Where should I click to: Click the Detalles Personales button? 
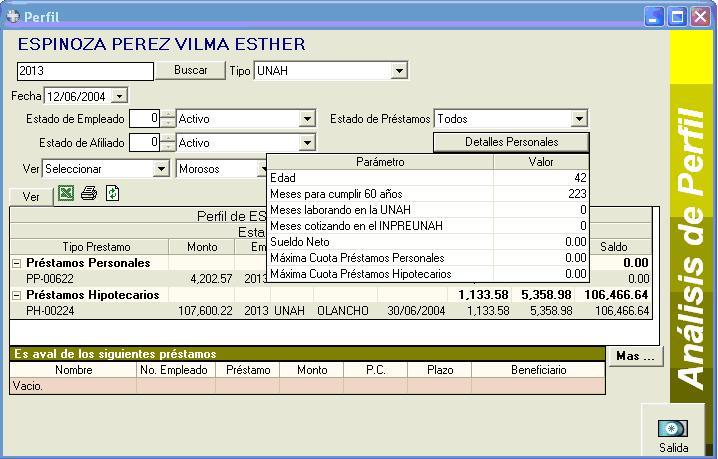(x=511, y=142)
